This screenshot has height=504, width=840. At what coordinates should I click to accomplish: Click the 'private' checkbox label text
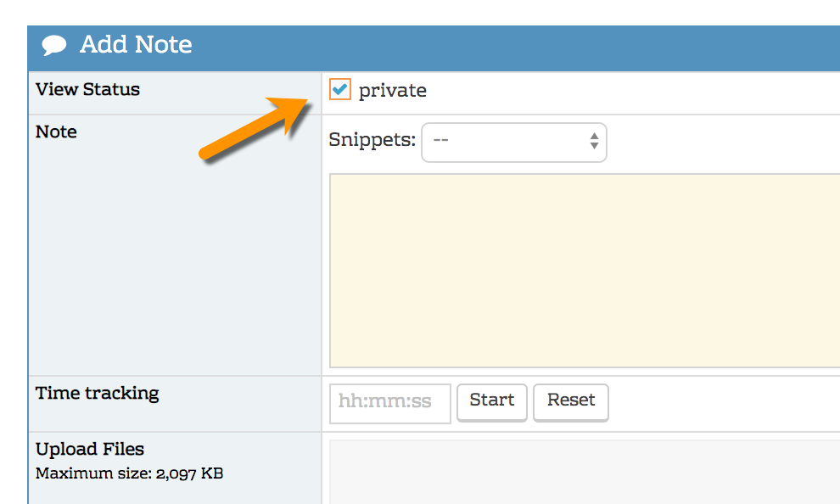click(x=392, y=91)
